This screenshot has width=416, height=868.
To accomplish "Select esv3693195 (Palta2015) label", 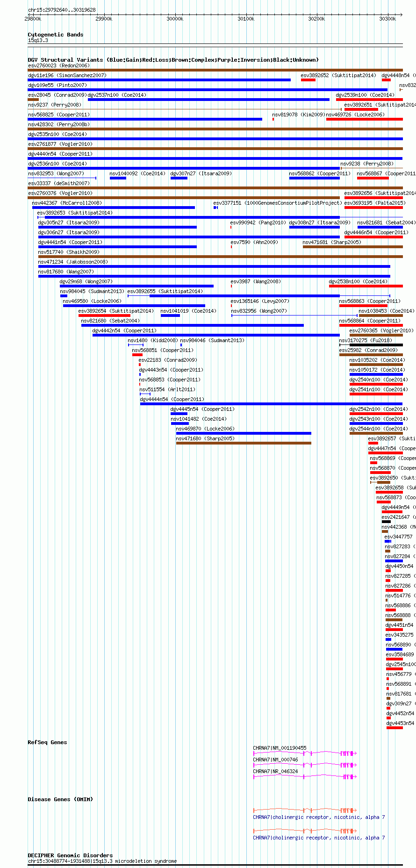I will (375, 203).
